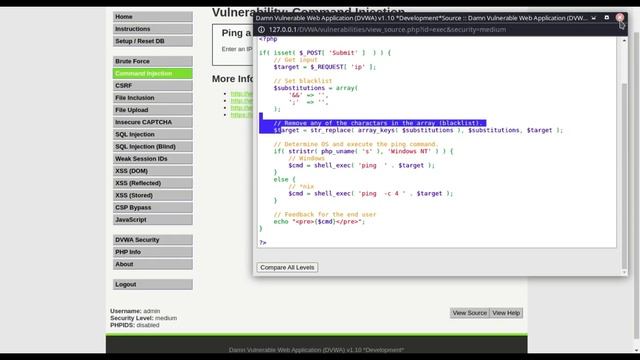This screenshot has height=360, width=640.
Task: Click the echo pre $cmd line
Action: [319, 222]
